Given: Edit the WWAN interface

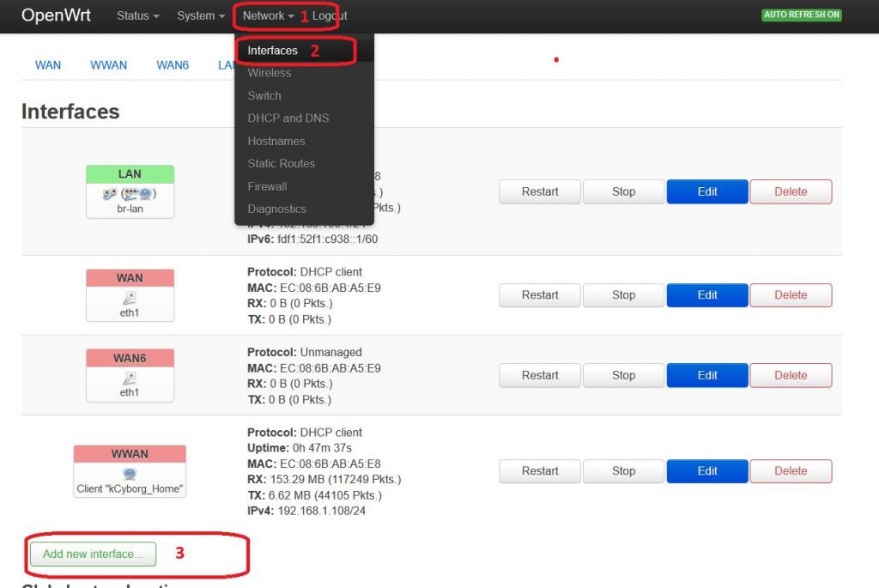Looking at the screenshot, I should tap(707, 471).
